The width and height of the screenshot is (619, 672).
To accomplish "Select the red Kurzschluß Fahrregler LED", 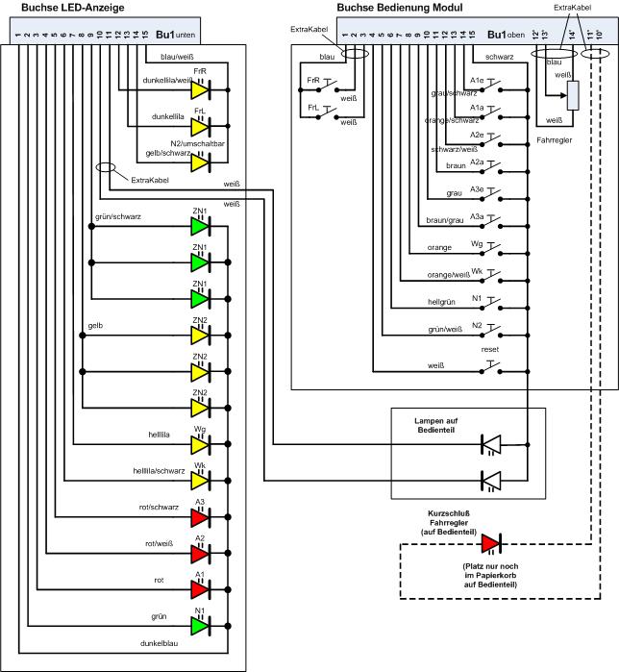I will [491, 544].
